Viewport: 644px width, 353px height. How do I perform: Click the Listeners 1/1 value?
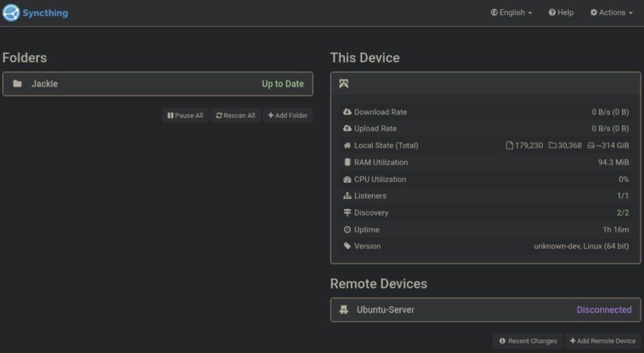point(623,196)
